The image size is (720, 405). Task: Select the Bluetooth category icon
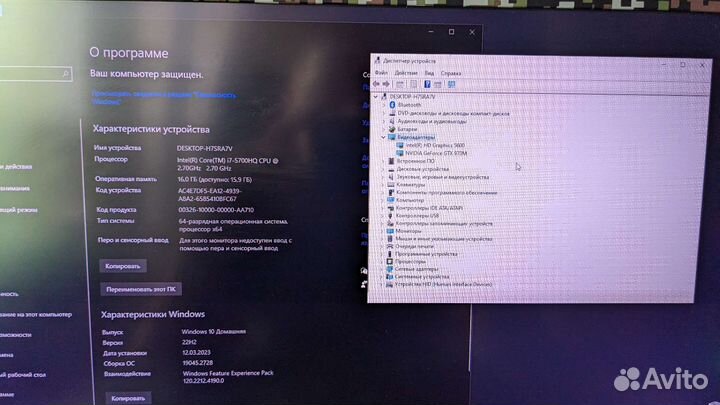[392, 105]
